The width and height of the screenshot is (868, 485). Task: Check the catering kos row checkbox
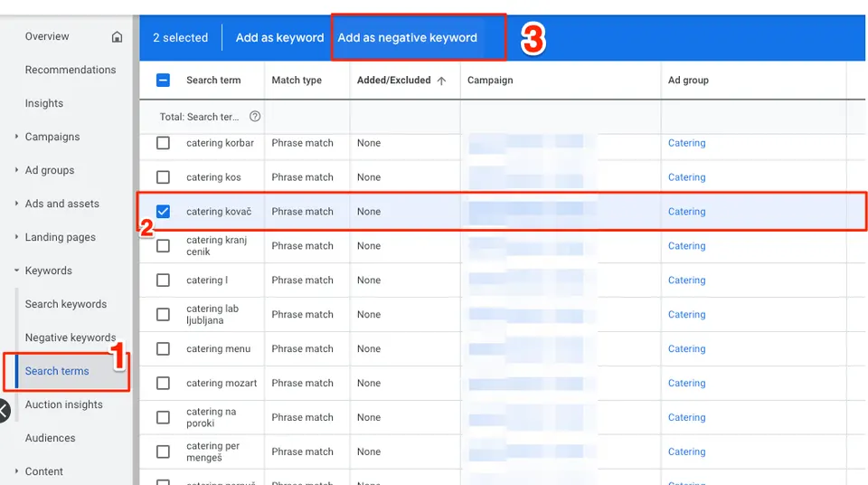[163, 177]
